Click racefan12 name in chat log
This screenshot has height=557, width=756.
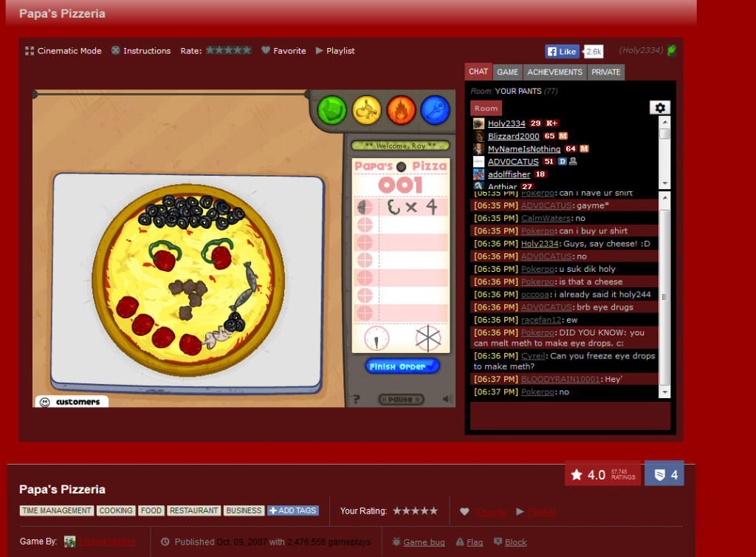(541, 320)
